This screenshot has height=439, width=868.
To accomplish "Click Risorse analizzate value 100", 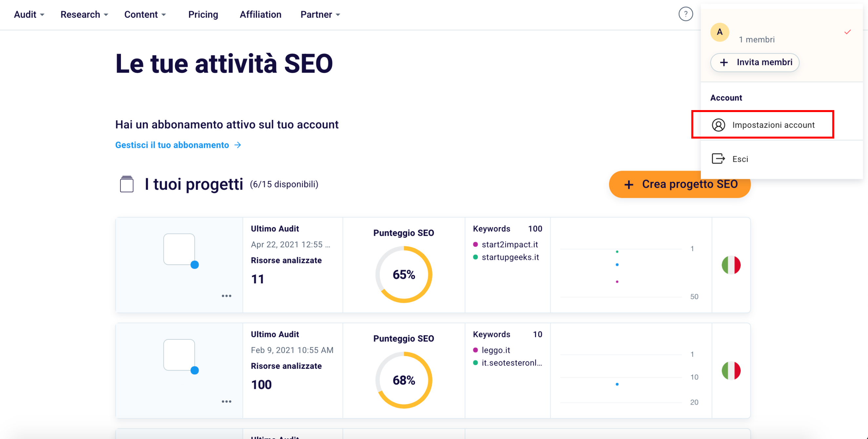I will [x=261, y=385].
